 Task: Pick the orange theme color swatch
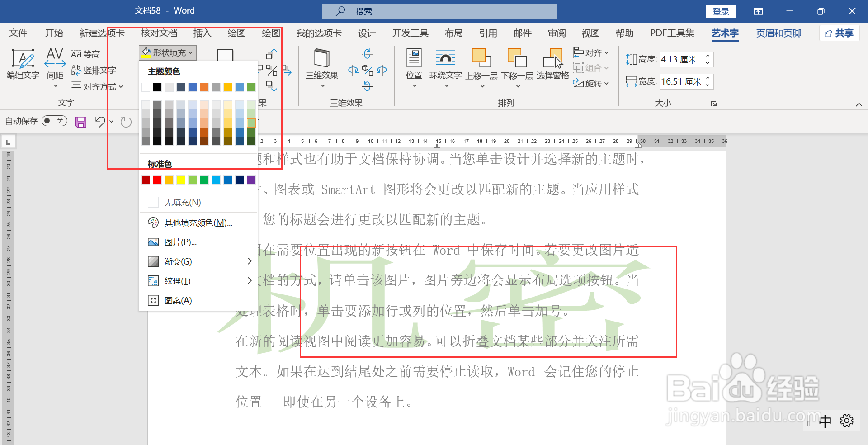[x=204, y=87]
